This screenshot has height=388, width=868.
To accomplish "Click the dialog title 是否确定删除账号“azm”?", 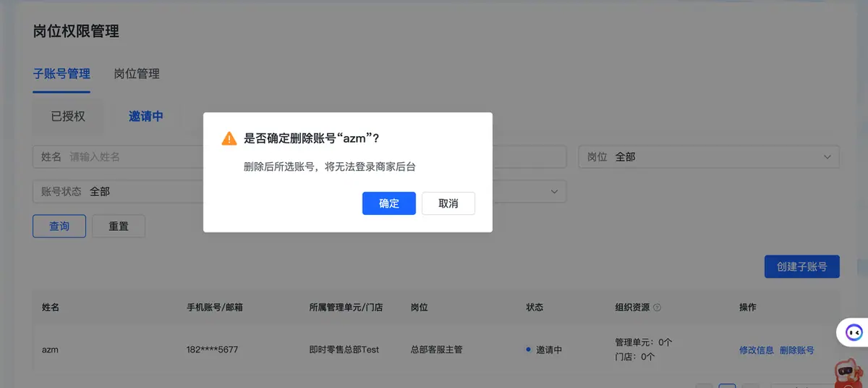I will [312, 138].
